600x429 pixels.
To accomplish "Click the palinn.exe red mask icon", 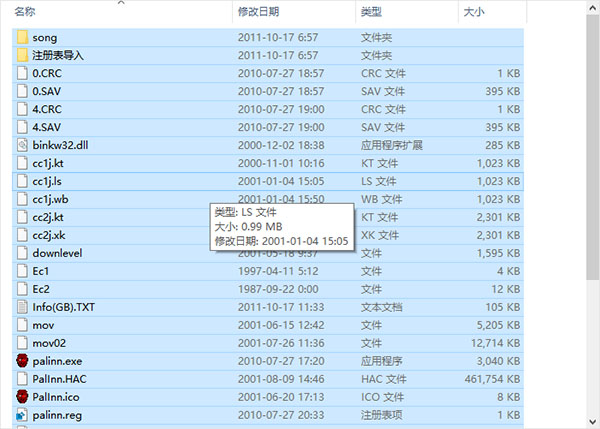I will pos(23,360).
